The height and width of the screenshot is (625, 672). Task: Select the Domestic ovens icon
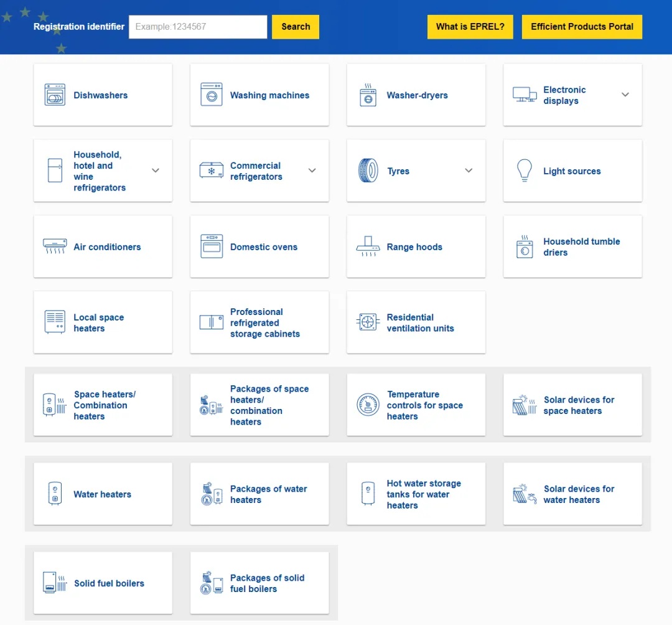point(212,247)
